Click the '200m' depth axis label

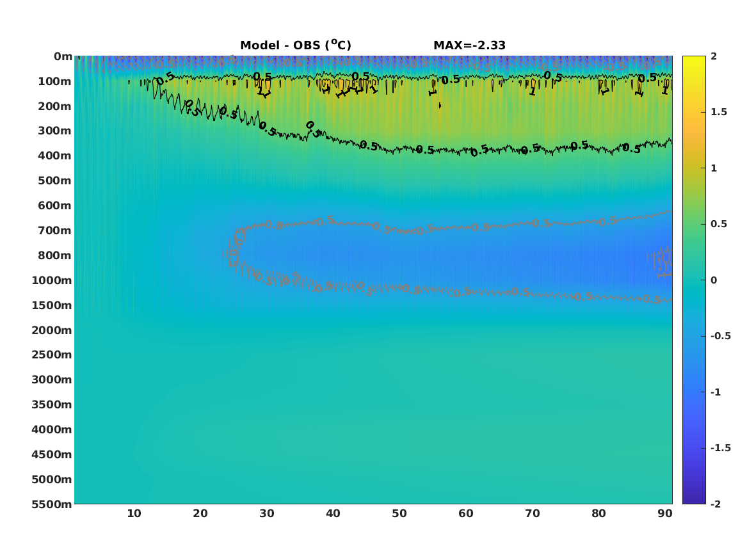[55, 106]
